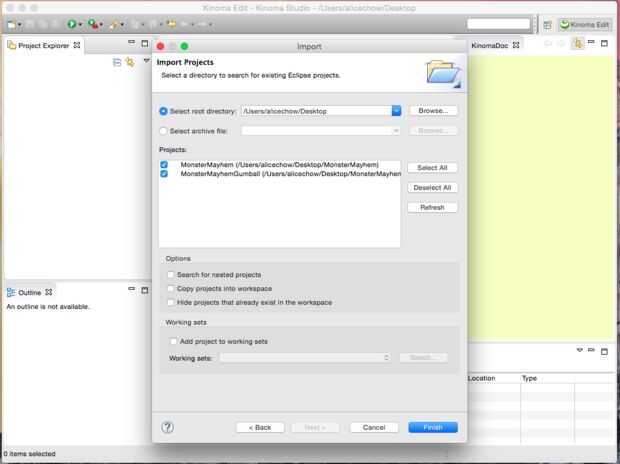Image resolution: width=620 pixels, height=464 pixels.
Task: Click the Quick Access field in toolbar
Action: pyautogui.click(x=498, y=24)
